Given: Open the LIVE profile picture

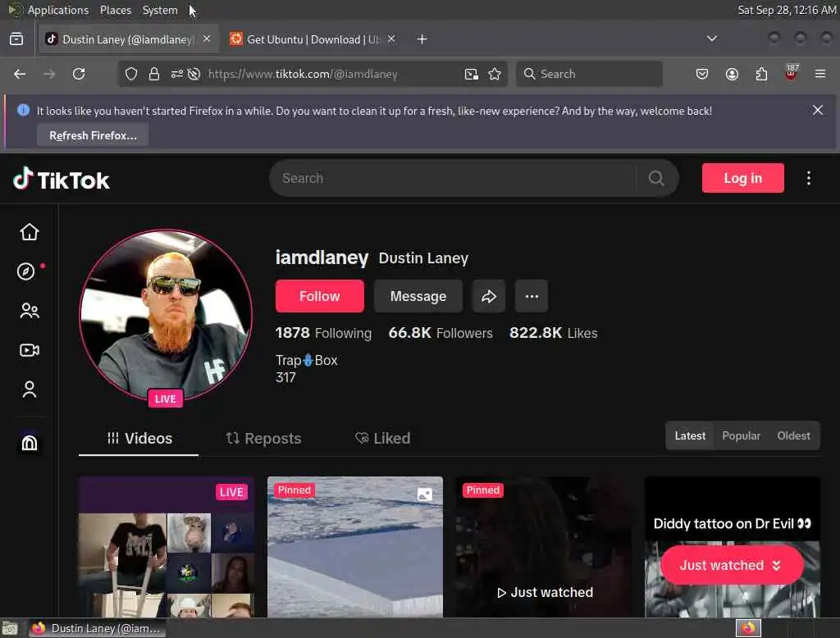Looking at the screenshot, I should pyautogui.click(x=166, y=314).
